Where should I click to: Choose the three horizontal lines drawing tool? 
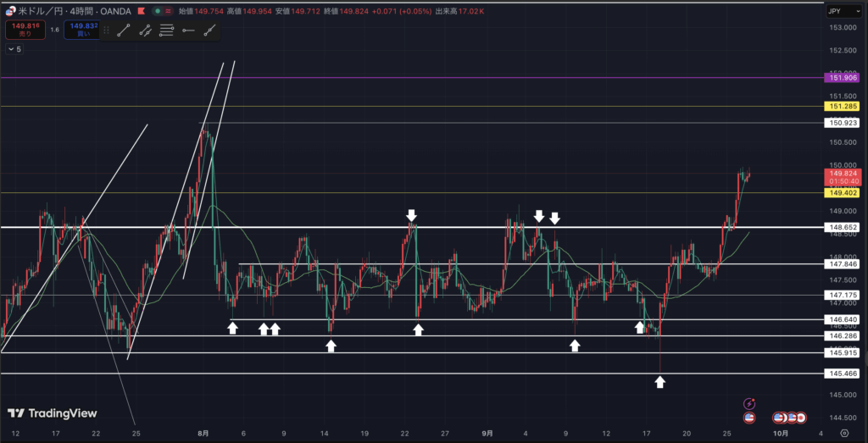pyautogui.click(x=166, y=30)
